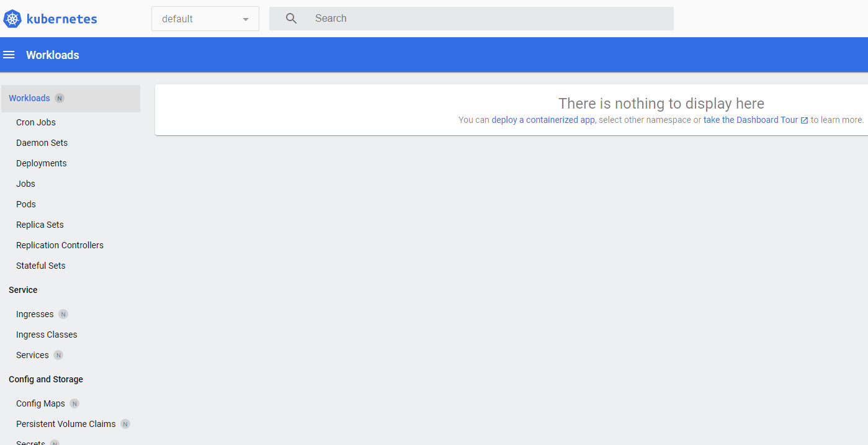This screenshot has height=445, width=868.
Task: Toggle the hamburger navigation menu
Action: [x=9, y=55]
